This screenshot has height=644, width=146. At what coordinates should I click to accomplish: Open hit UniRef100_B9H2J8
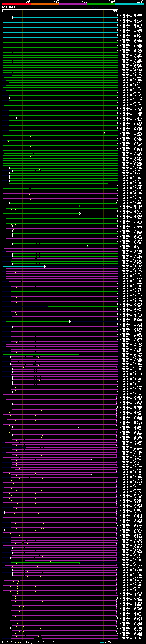point(131,17)
